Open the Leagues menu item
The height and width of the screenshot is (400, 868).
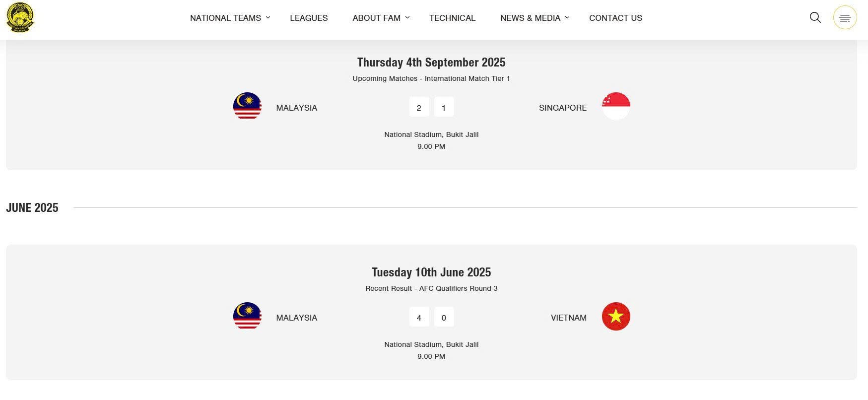[x=309, y=18]
